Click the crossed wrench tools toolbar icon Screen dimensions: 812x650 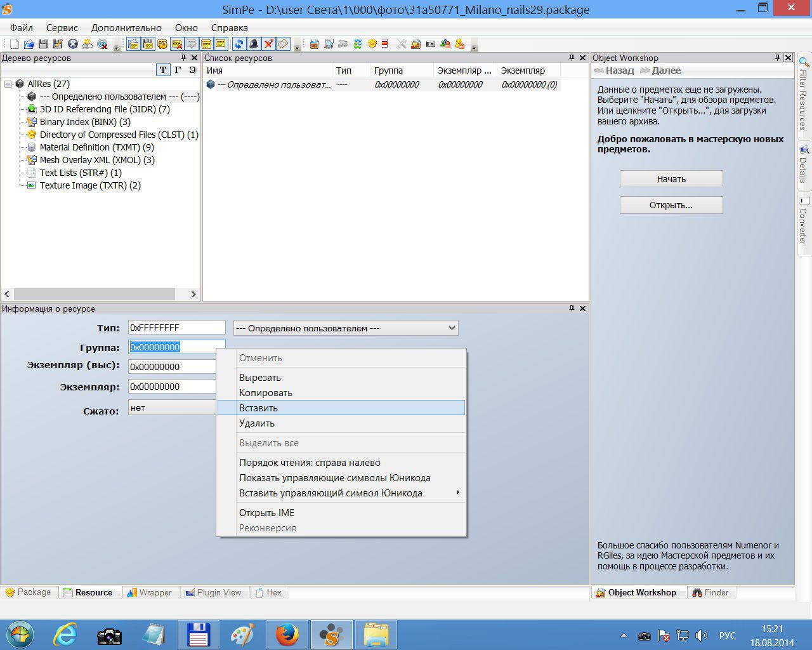[402, 44]
